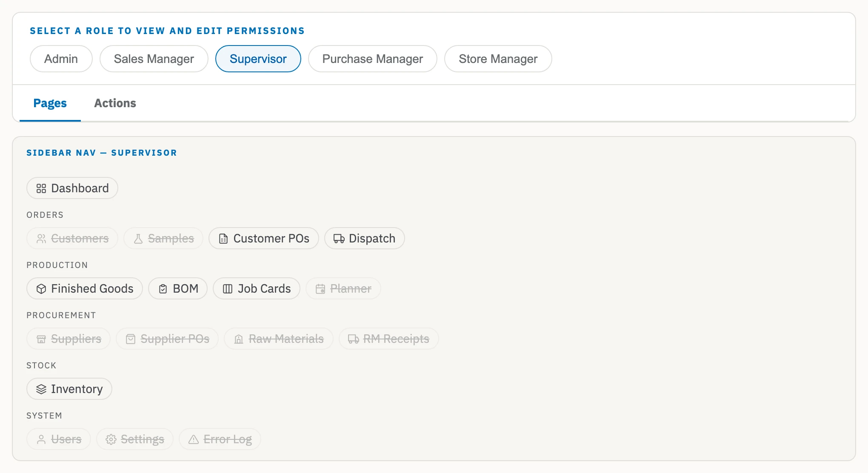Click the Inventory layers icon
868x473 pixels.
(41, 389)
